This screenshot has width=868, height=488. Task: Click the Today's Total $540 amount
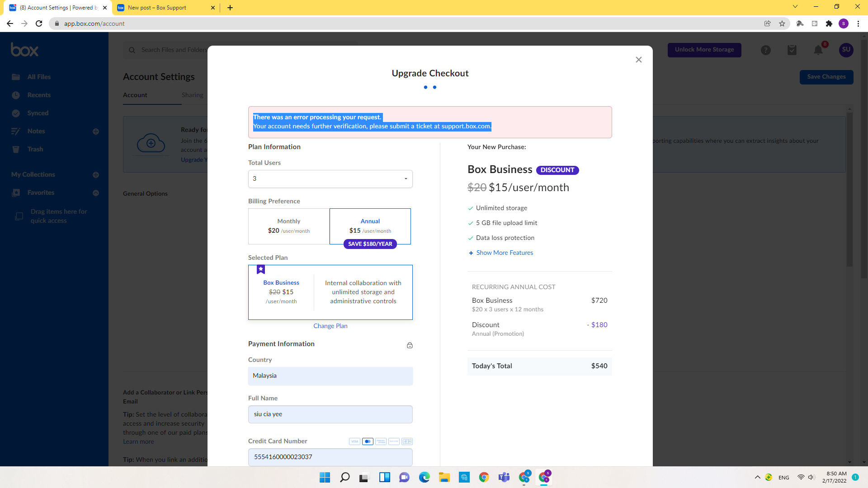(599, 366)
